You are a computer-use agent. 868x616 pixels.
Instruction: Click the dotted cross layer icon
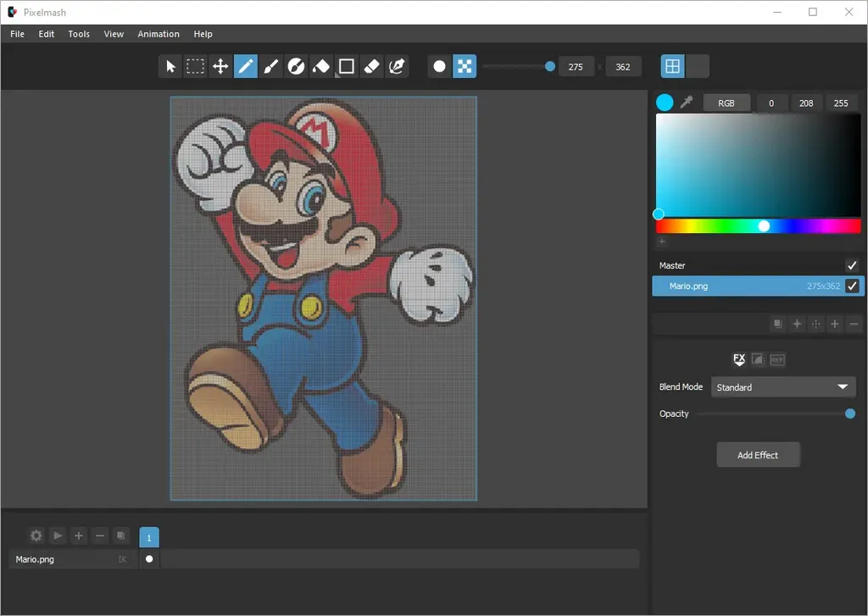816,324
